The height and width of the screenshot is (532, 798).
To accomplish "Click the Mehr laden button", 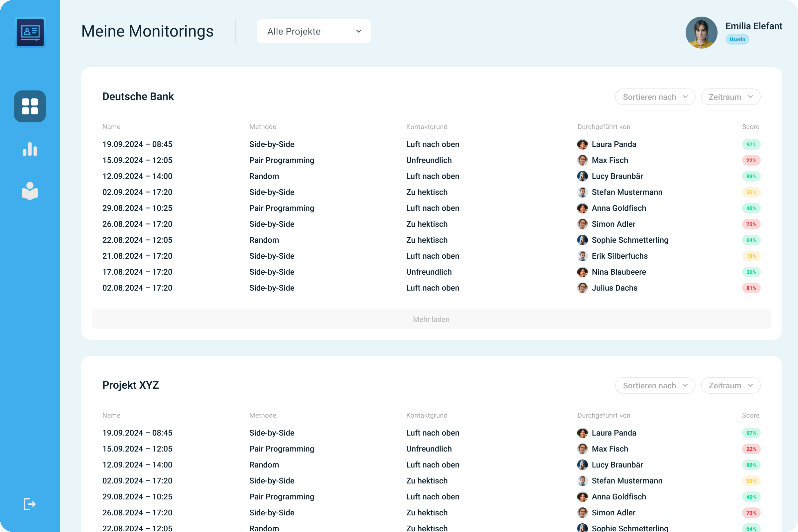I will [x=431, y=319].
